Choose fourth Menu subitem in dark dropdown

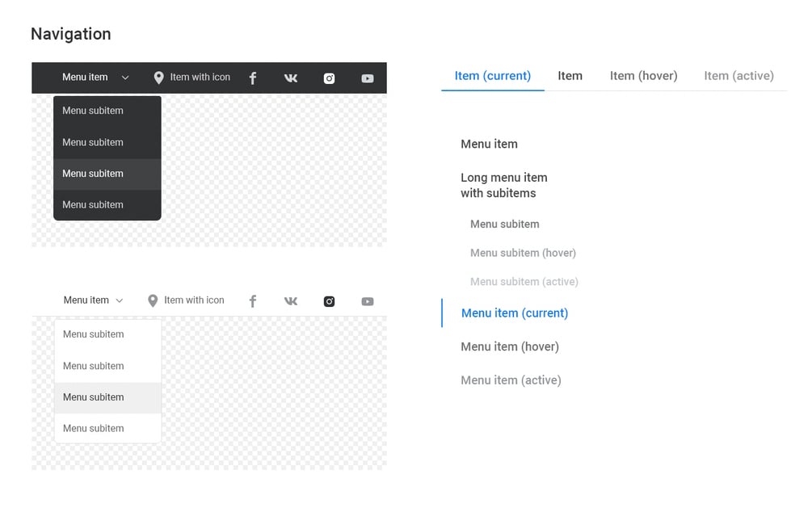click(x=107, y=205)
